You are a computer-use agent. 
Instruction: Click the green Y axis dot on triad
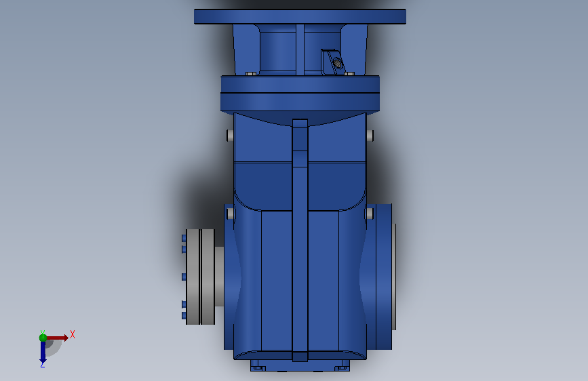(43, 338)
